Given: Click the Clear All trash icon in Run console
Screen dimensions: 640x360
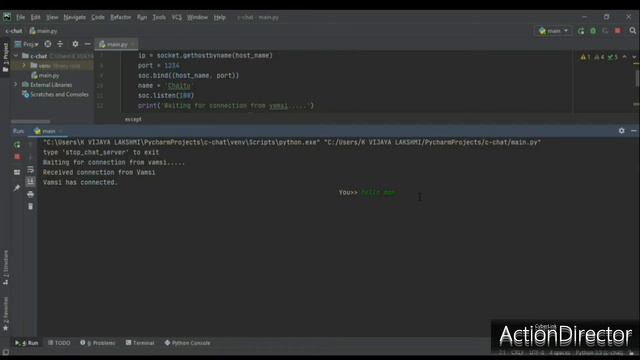Looking at the screenshot, I should click(31, 207).
